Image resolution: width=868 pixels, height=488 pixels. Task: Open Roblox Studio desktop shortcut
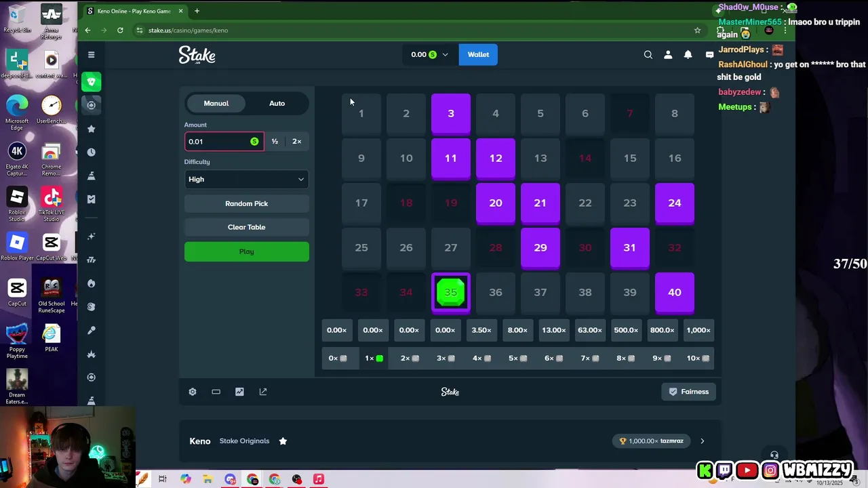coord(17,203)
